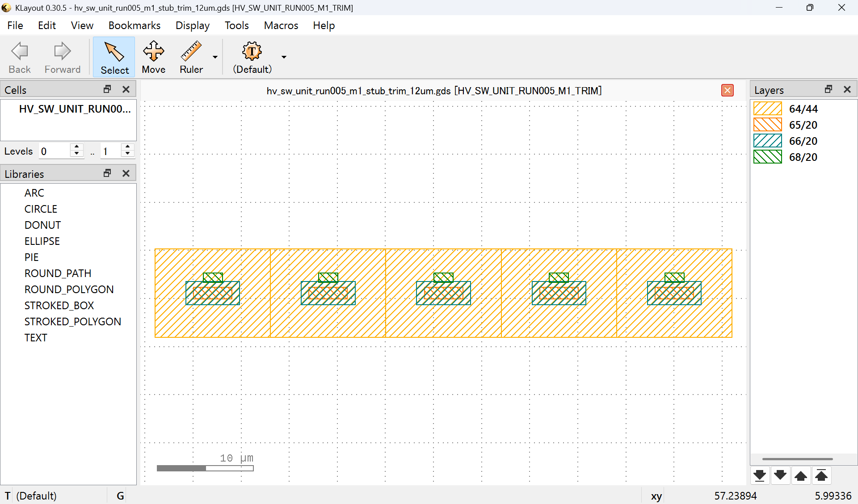The width and height of the screenshot is (858, 504).
Task: Select the Move tool
Action: point(153,57)
